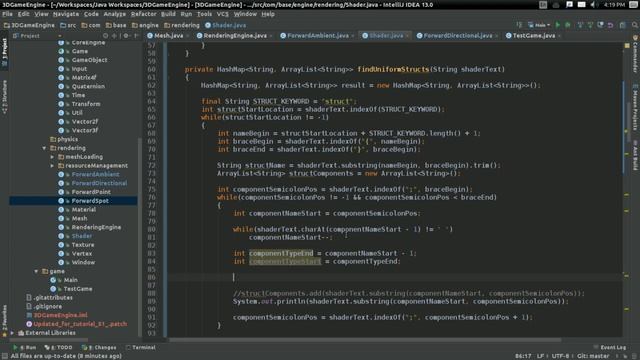
Task: Switch to the RenderingEngine.java tab
Action: [x=235, y=36]
